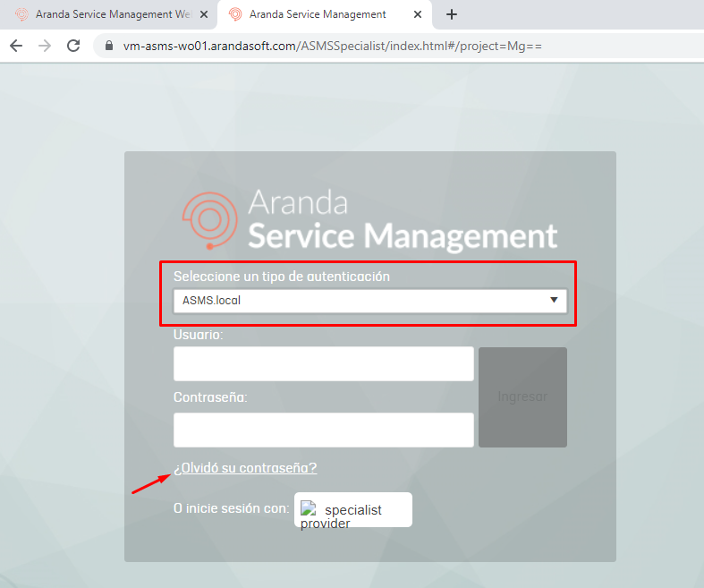Click the 'Seleccione un tipo de autenticación' label
Screen dimensions: 704x588
282,277
